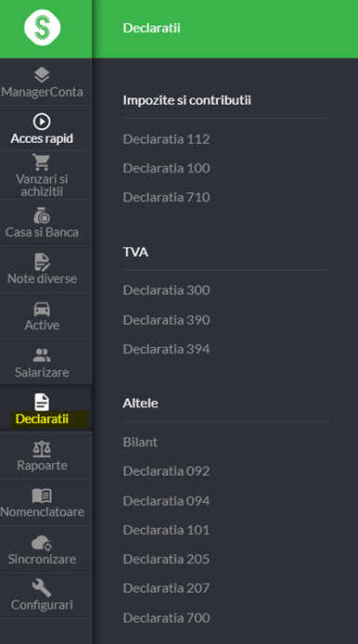Open ManagerConta layers icon
The width and height of the screenshot is (358, 644).
42,75
